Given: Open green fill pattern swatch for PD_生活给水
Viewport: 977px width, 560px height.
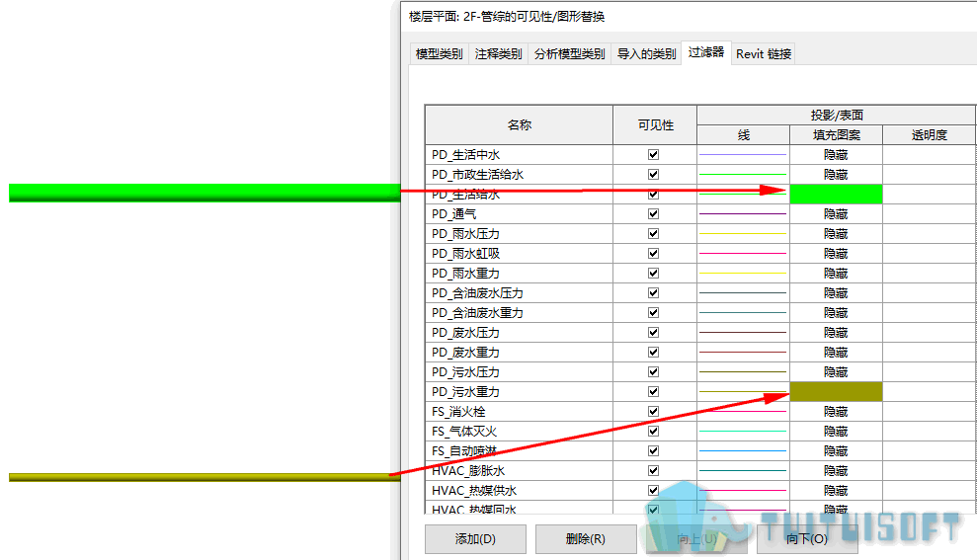Looking at the screenshot, I should click(x=836, y=195).
